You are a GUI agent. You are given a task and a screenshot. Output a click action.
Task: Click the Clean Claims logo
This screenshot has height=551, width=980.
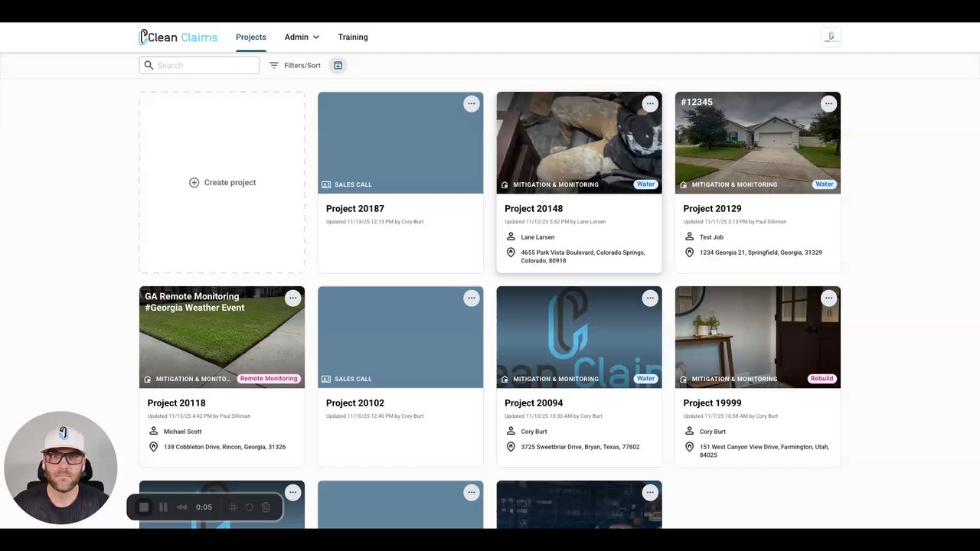click(178, 37)
